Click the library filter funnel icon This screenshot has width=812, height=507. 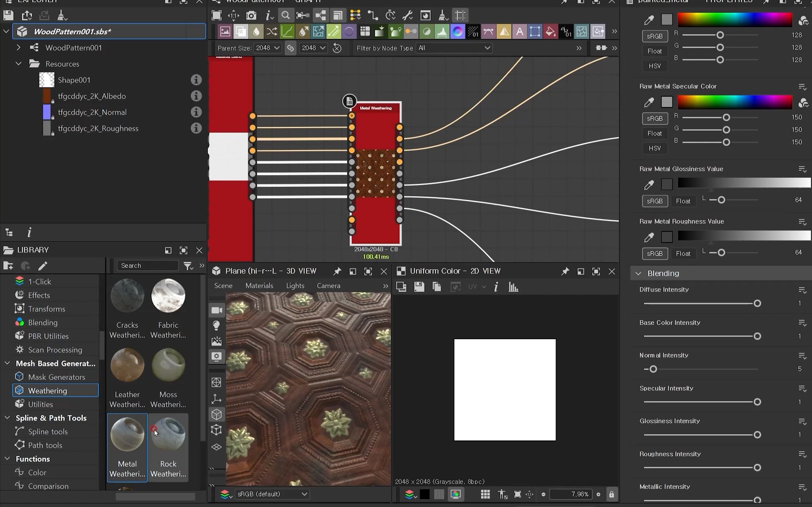(x=188, y=266)
